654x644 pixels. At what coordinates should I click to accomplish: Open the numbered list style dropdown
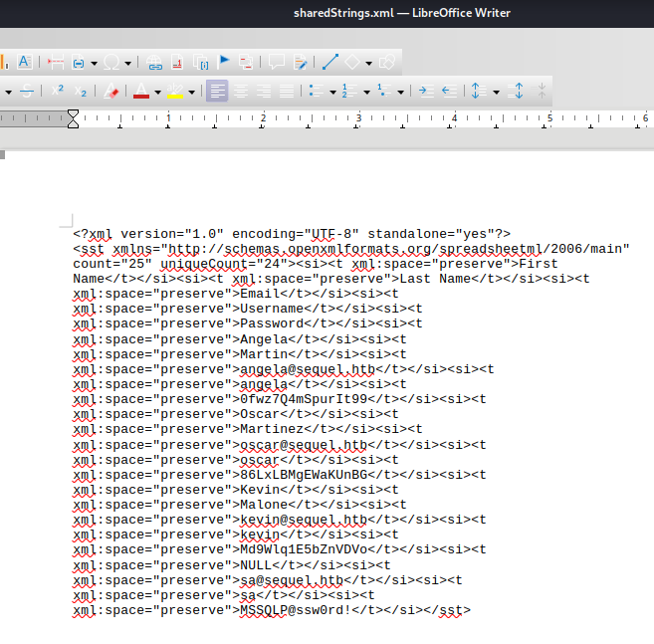pos(366,92)
